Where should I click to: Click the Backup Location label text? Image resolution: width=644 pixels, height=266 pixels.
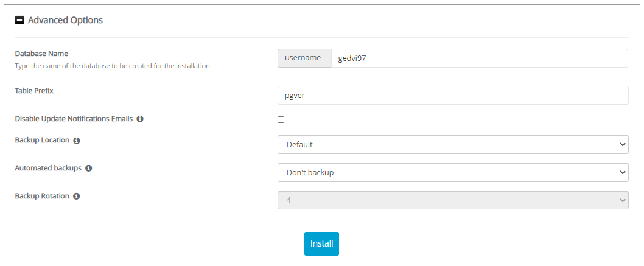pyautogui.click(x=42, y=140)
